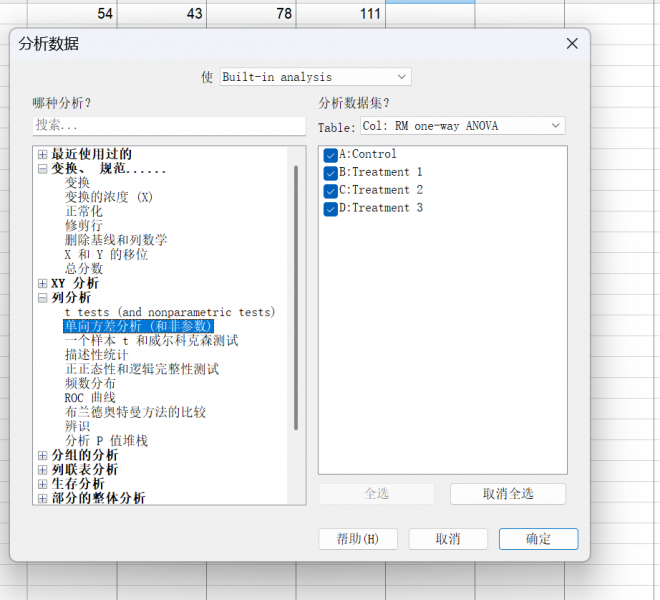Click spreadsheet cell containing 54
The image size is (660, 600).
72,14
